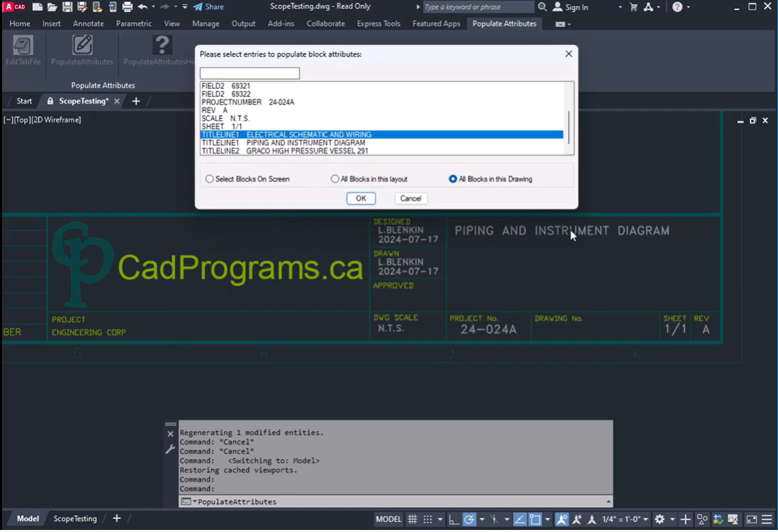Image resolution: width=778 pixels, height=532 pixels.
Task: Click the attribute list vertical scrollbar
Action: point(569,118)
